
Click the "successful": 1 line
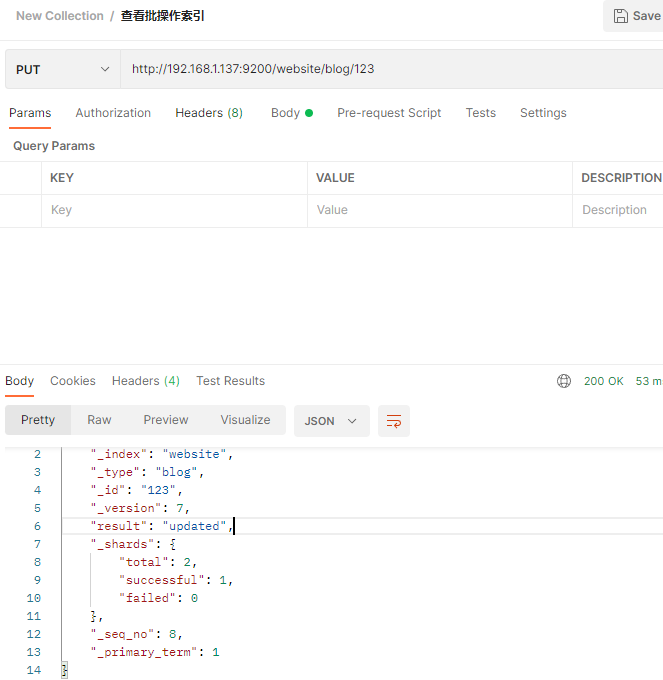(176, 580)
